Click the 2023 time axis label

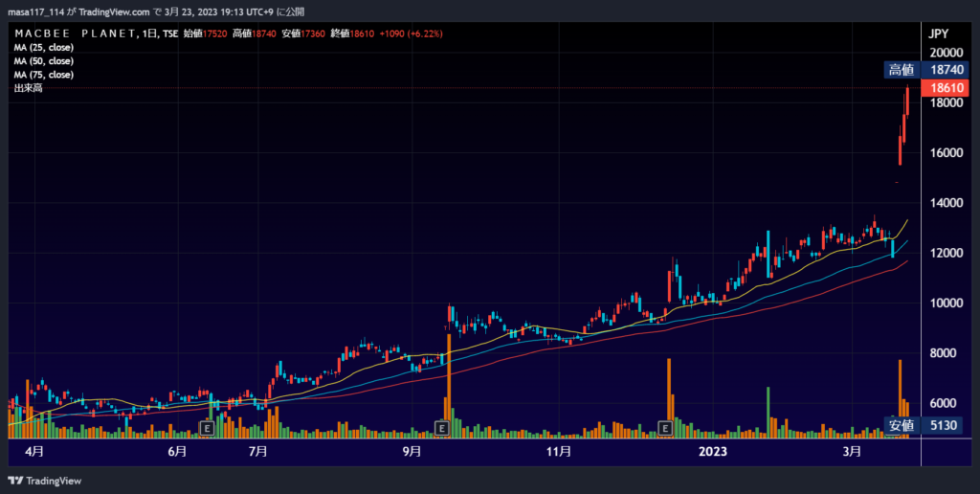coord(712,451)
